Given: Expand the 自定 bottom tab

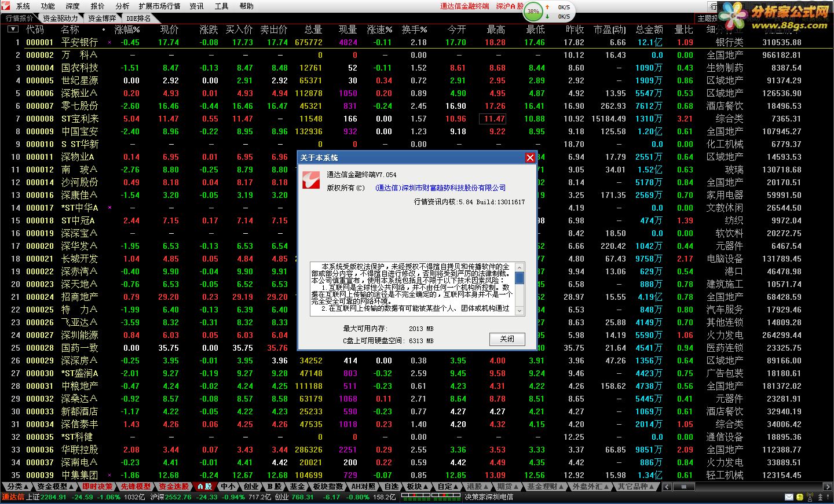Looking at the screenshot, I should (448, 487).
